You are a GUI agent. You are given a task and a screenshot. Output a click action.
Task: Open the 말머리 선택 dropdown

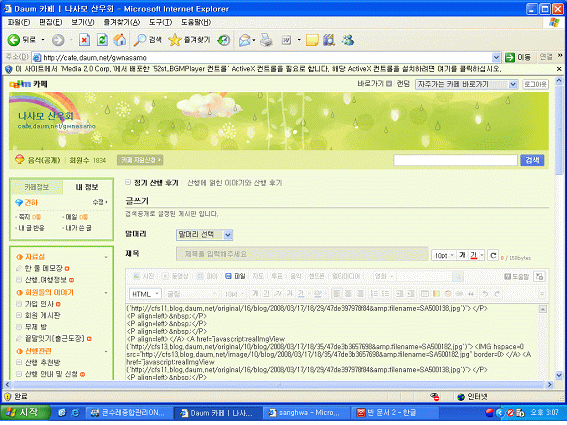204,235
